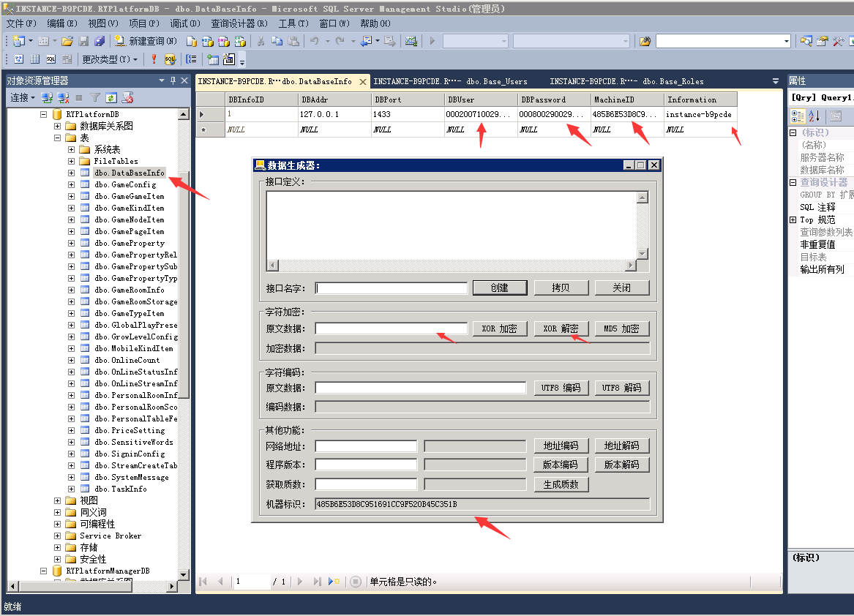Click the Add Table icon
This screenshot has height=616, width=854.
click(x=212, y=59)
